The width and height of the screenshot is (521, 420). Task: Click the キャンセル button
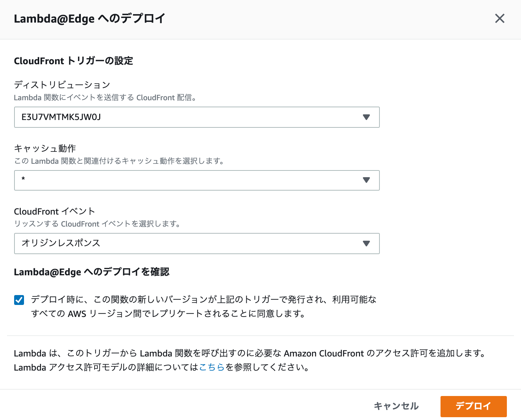pos(396,406)
